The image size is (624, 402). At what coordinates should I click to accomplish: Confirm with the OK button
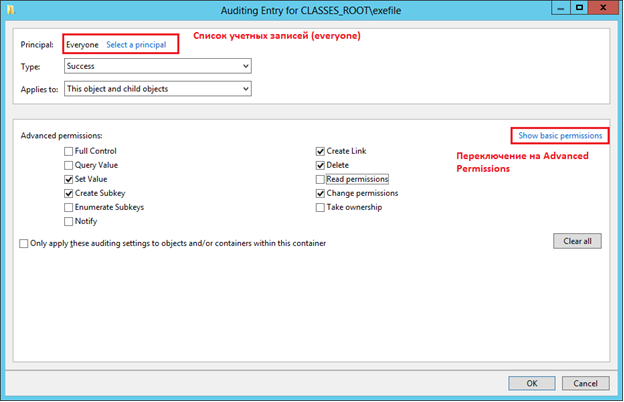(532, 383)
